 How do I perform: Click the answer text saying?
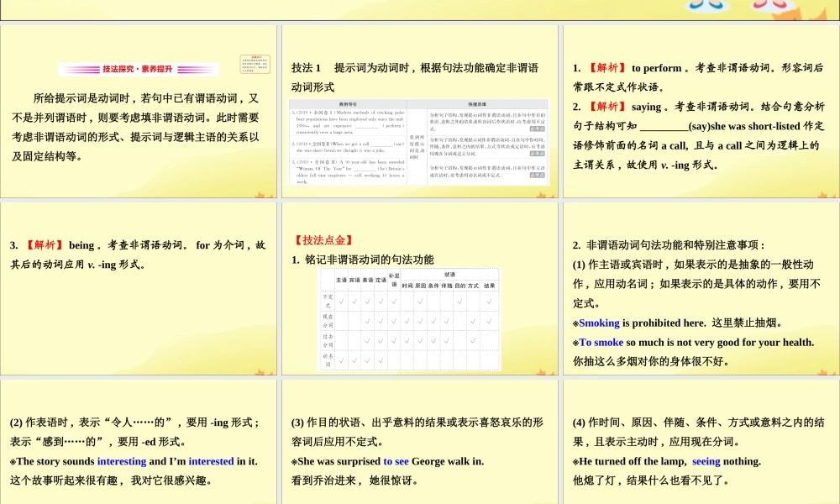click(x=646, y=107)
